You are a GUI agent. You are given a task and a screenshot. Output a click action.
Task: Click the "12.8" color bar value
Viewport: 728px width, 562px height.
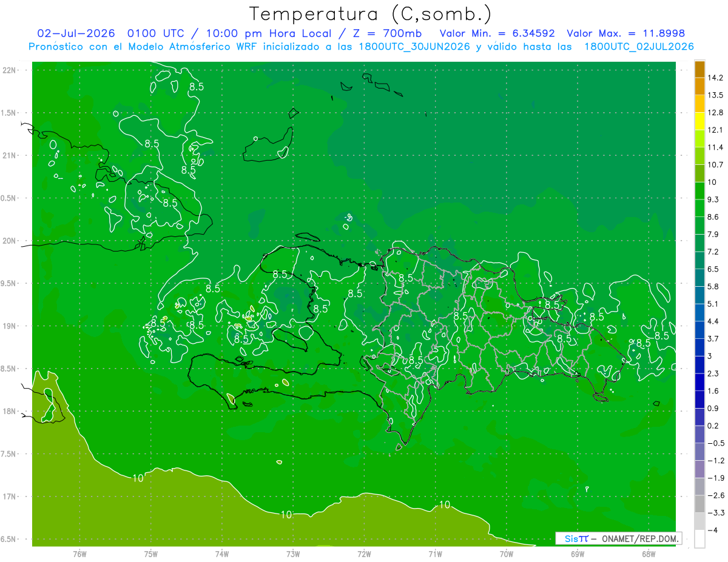pos(715,113)
